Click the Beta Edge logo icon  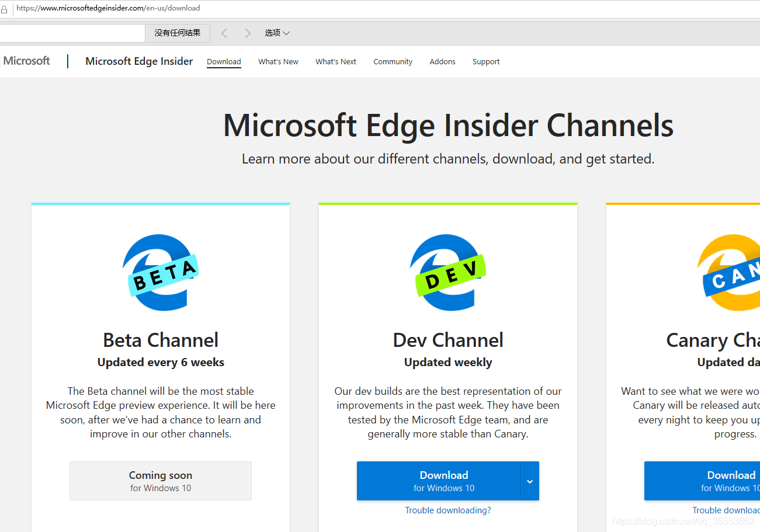pos(160,273)
